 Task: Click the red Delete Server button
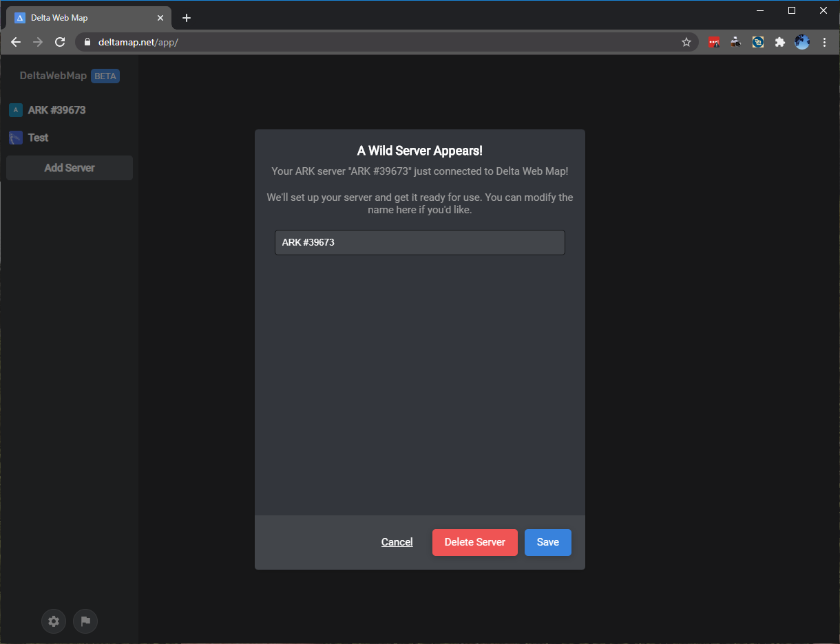tap(475, 542)
